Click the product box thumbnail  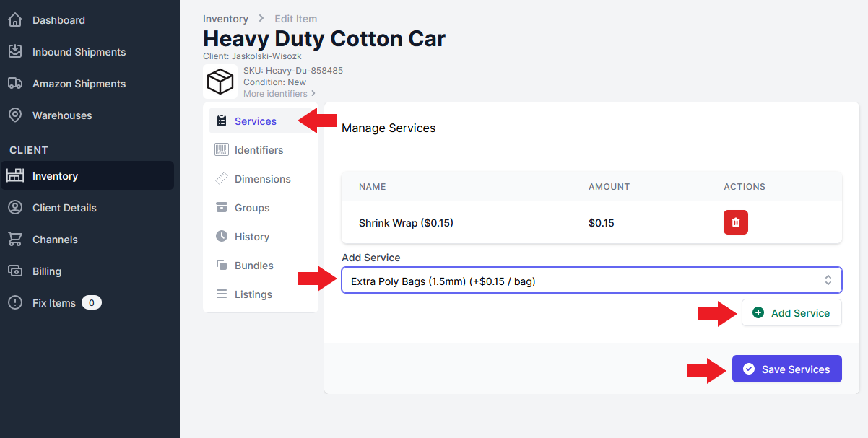tap(220, 82)
